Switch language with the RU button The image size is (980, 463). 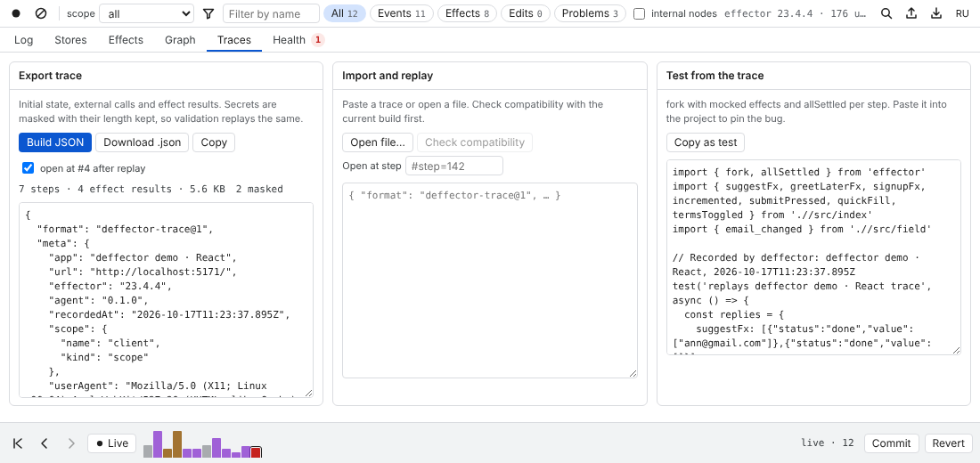coord(962,13)
